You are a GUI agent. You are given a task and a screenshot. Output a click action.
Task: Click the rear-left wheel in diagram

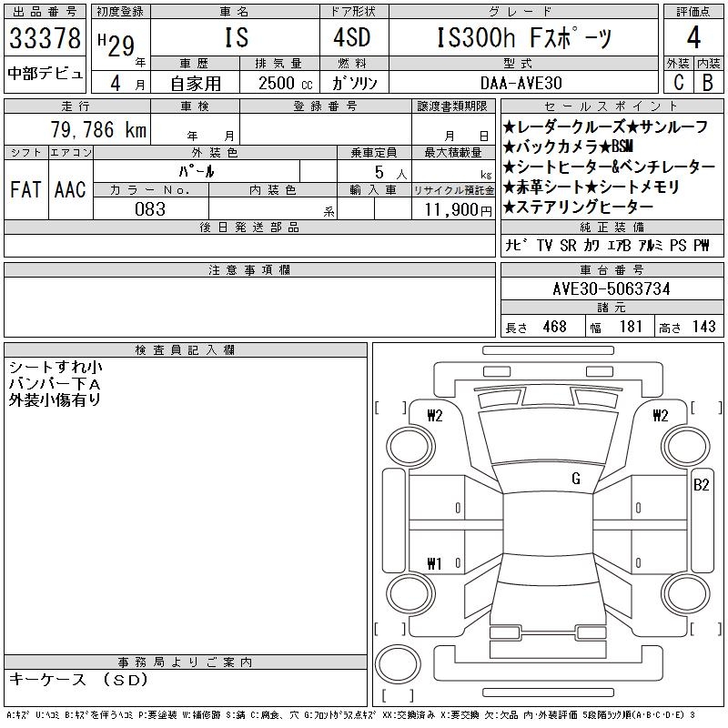click(x=410, y=594)
